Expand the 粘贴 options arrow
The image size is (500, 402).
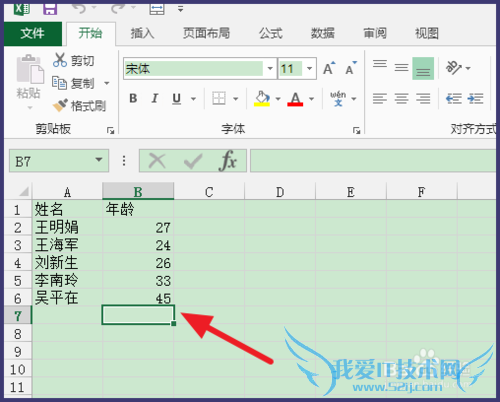click(x=29, y=107)
